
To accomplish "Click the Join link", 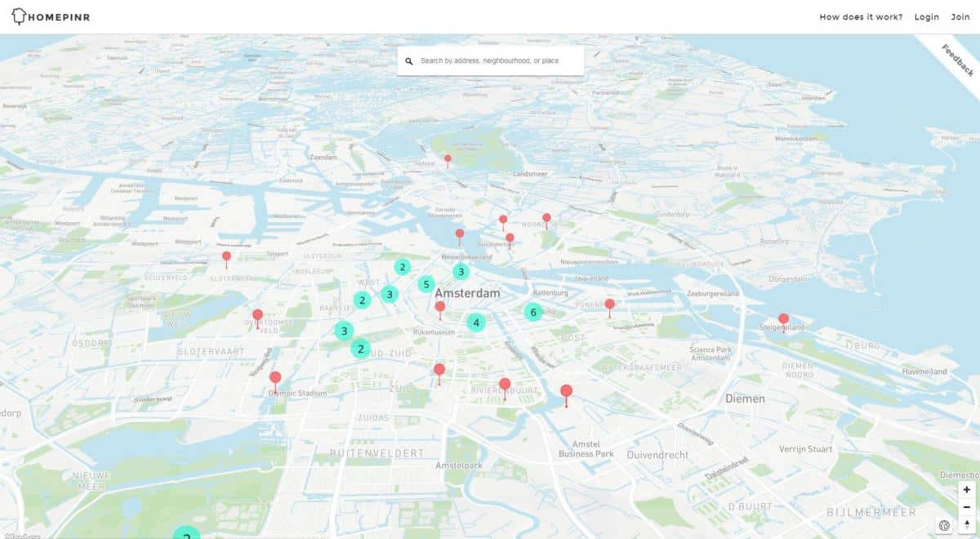I will pyautogui.click(x=960, y=17).
